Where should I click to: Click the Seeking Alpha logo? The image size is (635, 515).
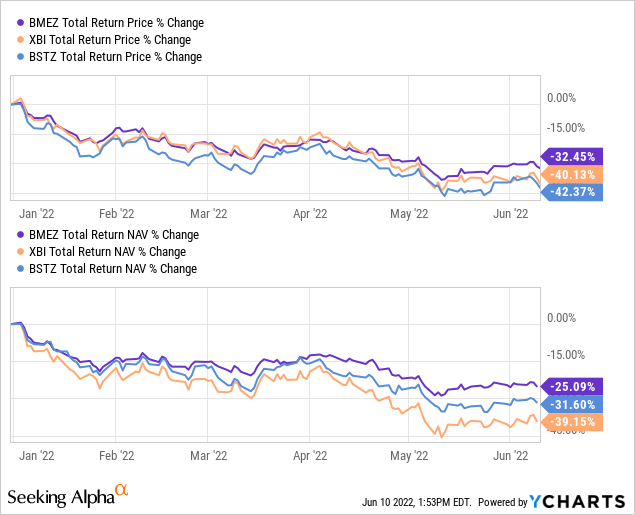click(x=68, y=496)
